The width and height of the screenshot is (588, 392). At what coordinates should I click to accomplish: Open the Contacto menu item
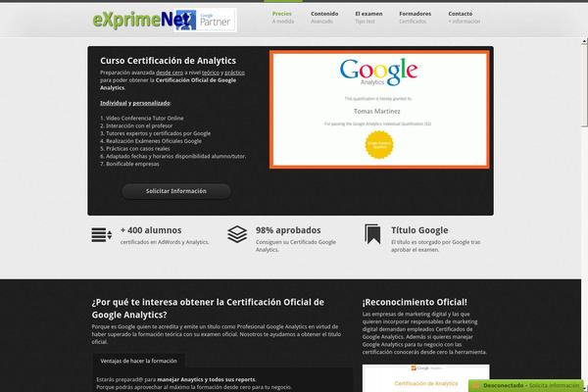pyautogui.click(x=464, y=18)
